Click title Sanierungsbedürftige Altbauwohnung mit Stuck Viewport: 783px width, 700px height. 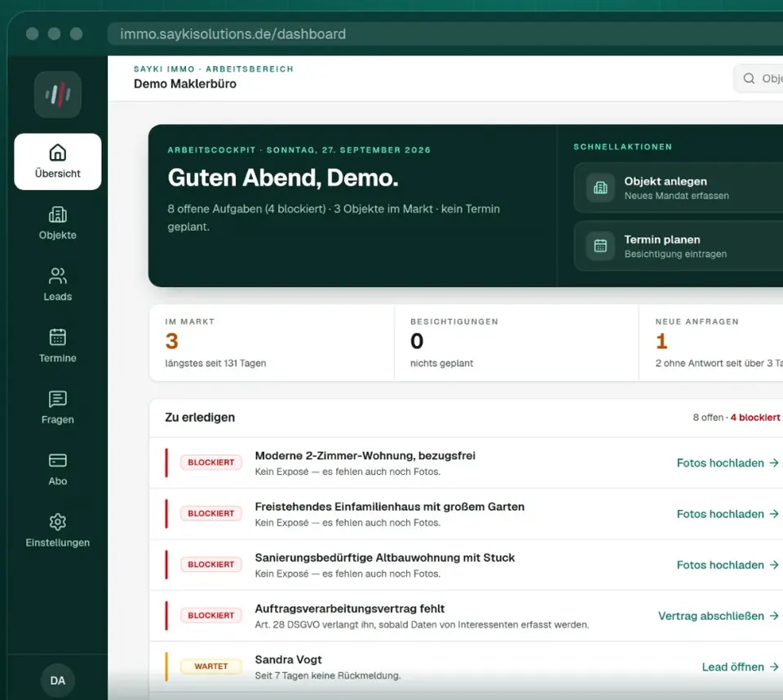(x=384, y=557)
